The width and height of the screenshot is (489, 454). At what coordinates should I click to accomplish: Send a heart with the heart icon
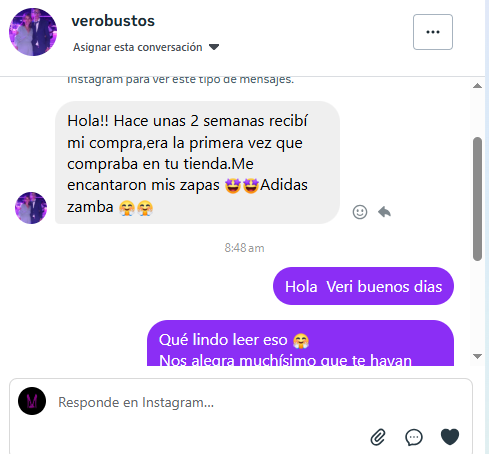point(450,437)
